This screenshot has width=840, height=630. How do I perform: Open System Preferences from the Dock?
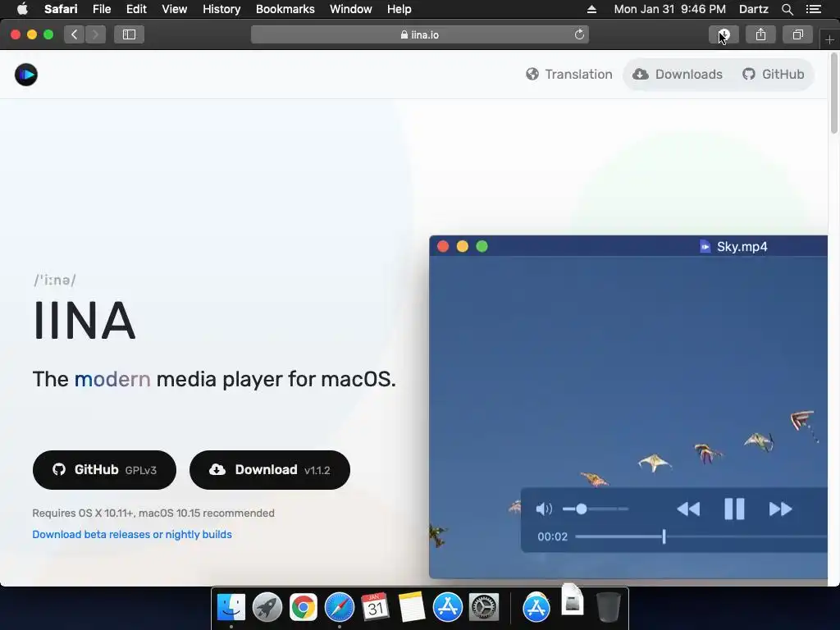[484, 607]
